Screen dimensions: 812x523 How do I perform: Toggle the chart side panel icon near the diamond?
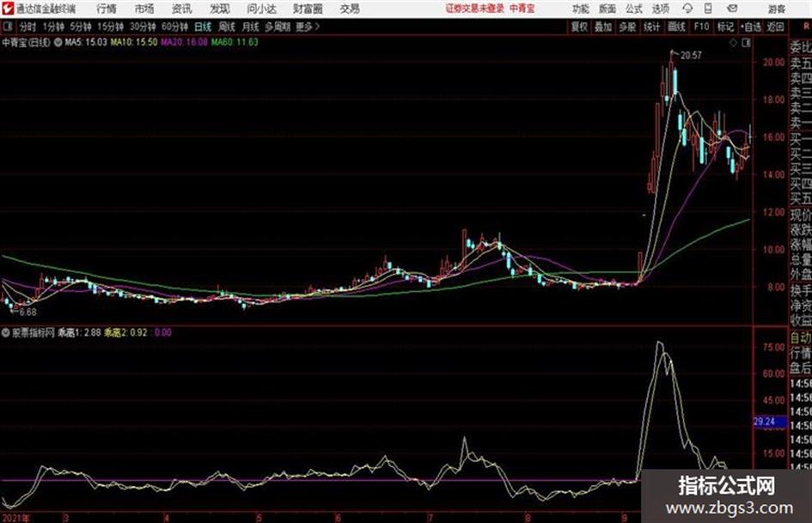(x=746, y=44)
